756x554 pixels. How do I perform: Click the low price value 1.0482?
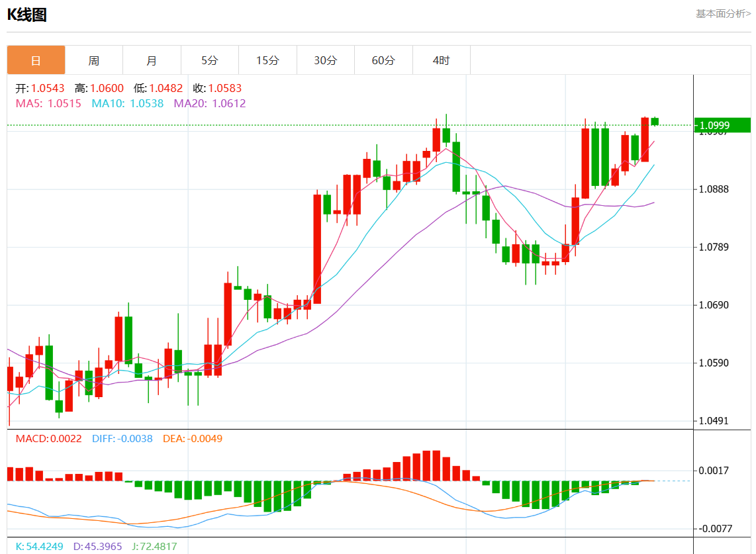[x=166, y=88]
